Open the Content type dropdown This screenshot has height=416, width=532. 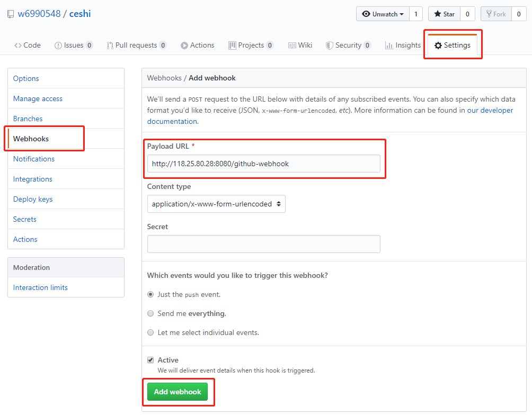(x=216, y=204)
